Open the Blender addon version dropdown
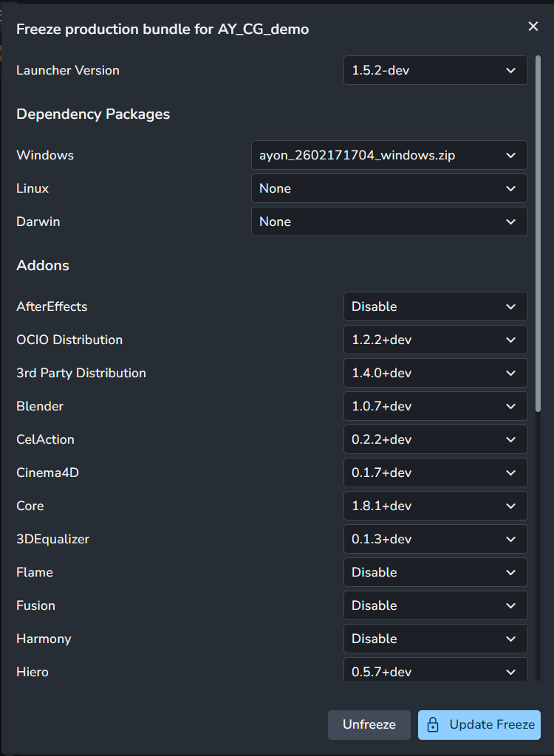Viewport: 554px width, 756px height. point(435,406)
